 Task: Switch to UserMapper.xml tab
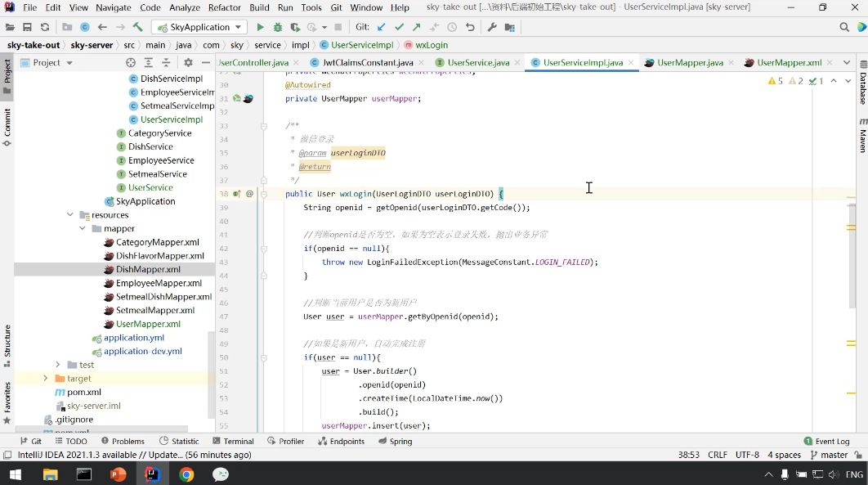tap(789, 62)
